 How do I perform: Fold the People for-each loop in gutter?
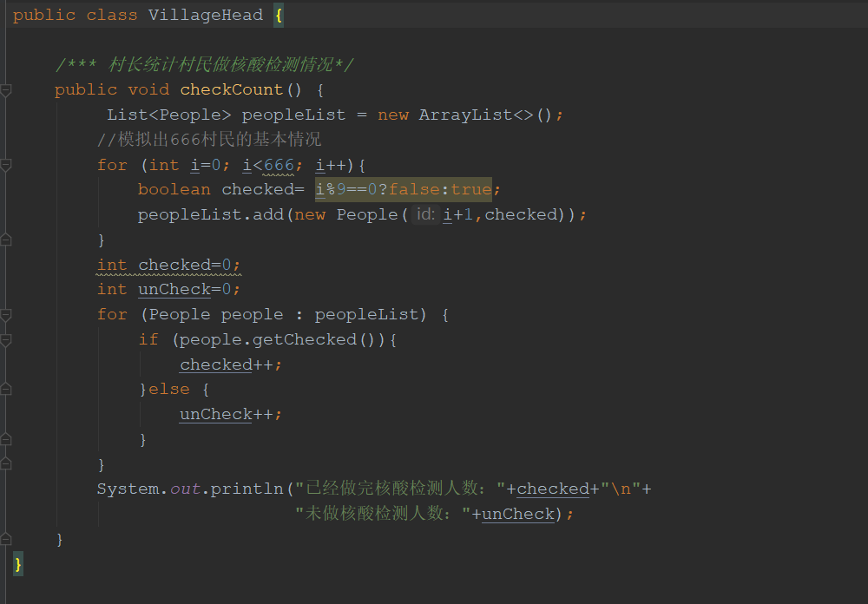point(6,314)
